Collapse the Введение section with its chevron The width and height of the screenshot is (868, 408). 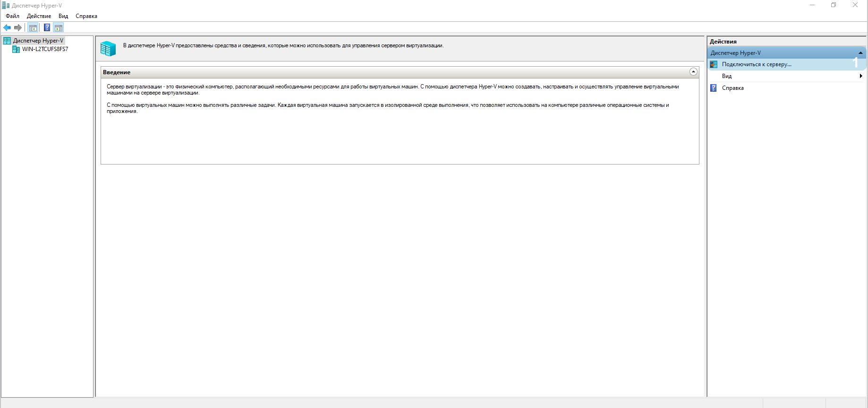click(693, 72)
